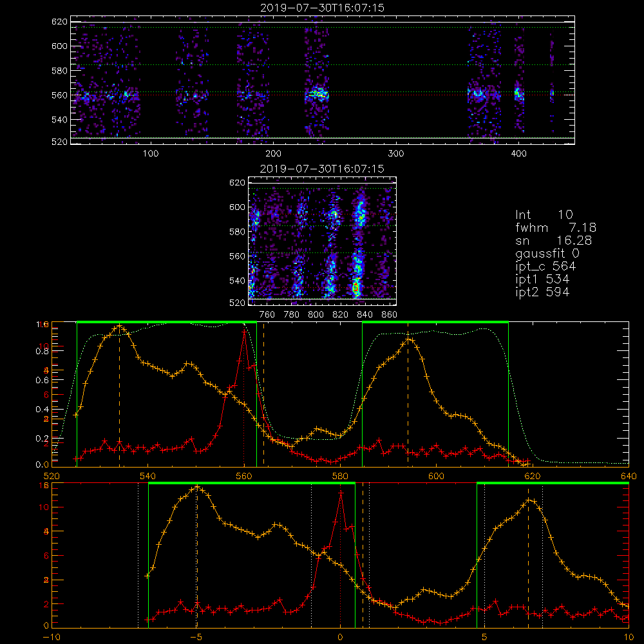644x644 pixels.
Task: Click x-axis label 640 on profile plot
Action: pyautogui.click(x=629, y=477)
